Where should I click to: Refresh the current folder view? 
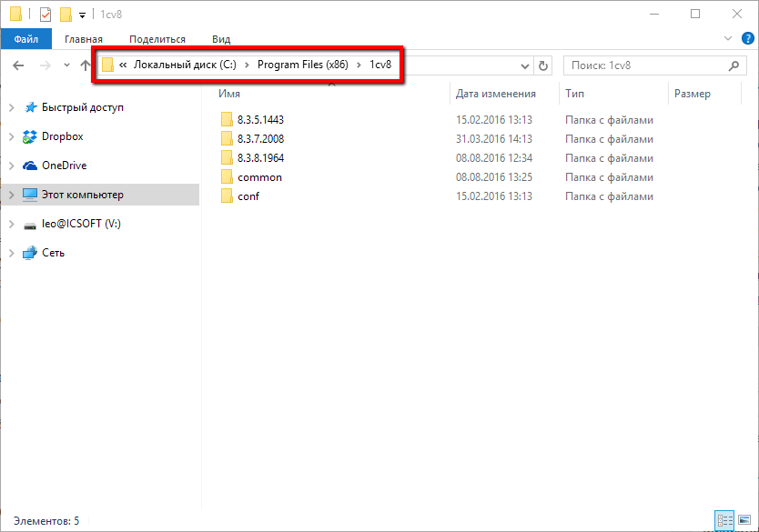[544, 65]
